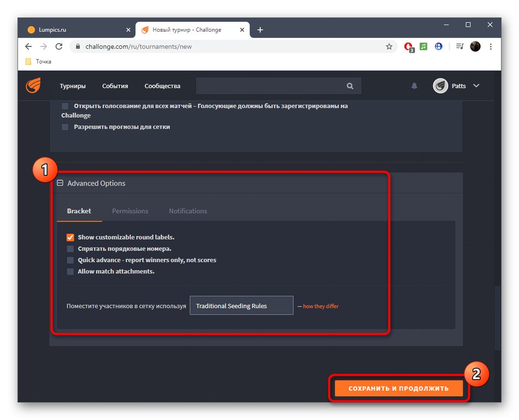The height and width of the screenshot is (420, 519).
Task: Click the blue globe browser extension
Action: (x=438, y=46)
